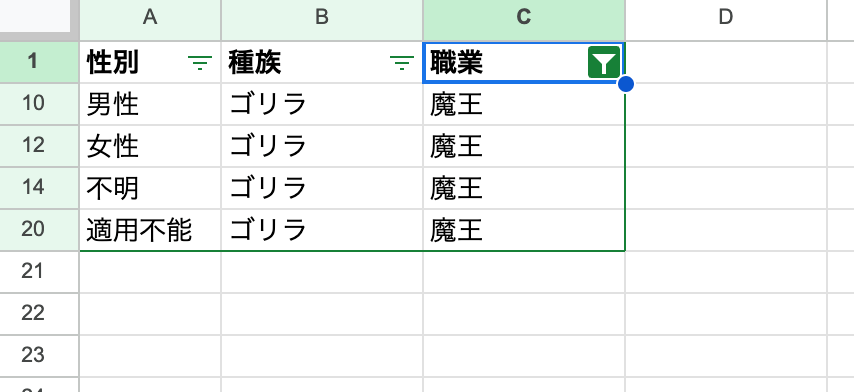Open the active green filter in 職業 header
The width and height of the screenshot is (854, 392).
(603, 63)
